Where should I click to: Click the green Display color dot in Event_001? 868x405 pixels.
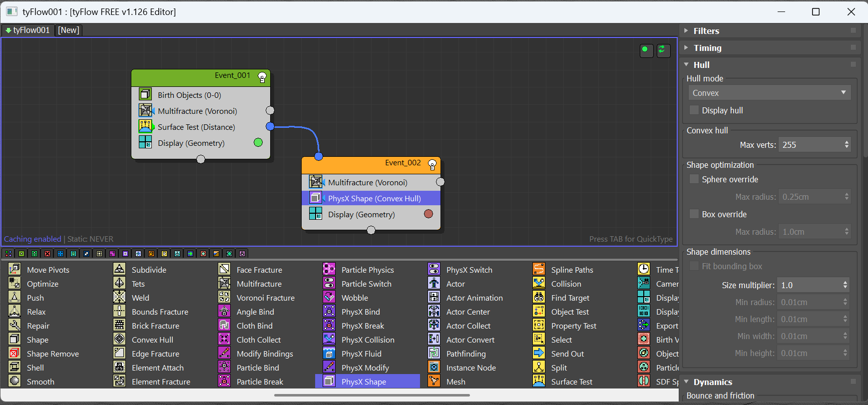pyautogui.click(x=258, y=142)
